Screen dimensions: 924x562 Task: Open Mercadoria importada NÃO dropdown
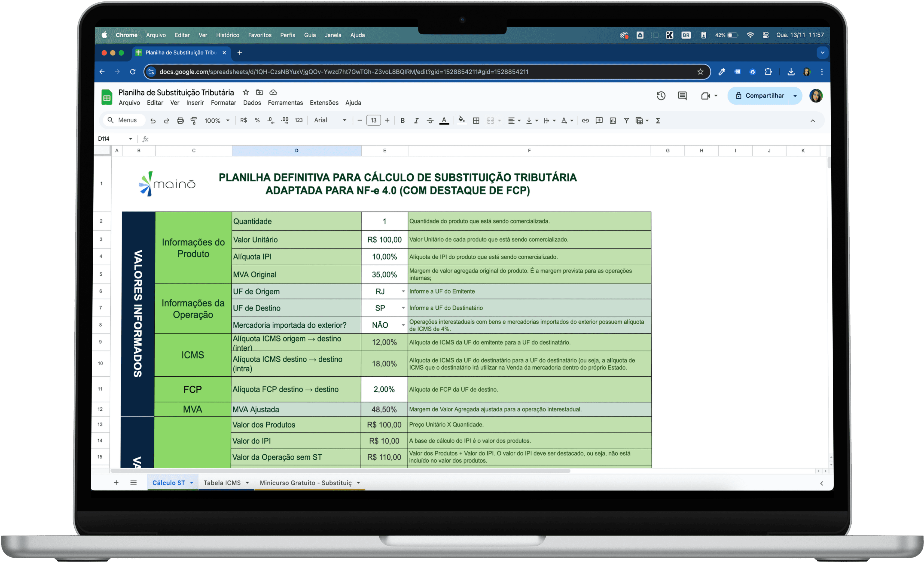(403, 325)
